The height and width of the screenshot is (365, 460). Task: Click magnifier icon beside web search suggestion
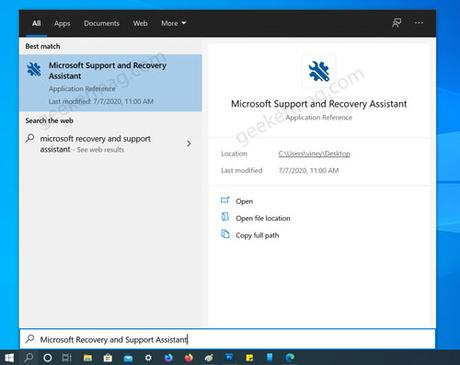[30, 138]
